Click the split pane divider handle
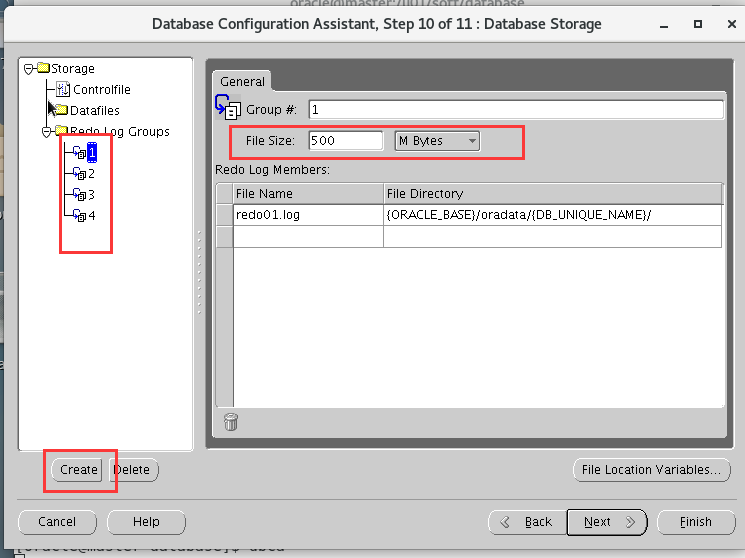The image size is (745, 558). click(x=199, y=272)
